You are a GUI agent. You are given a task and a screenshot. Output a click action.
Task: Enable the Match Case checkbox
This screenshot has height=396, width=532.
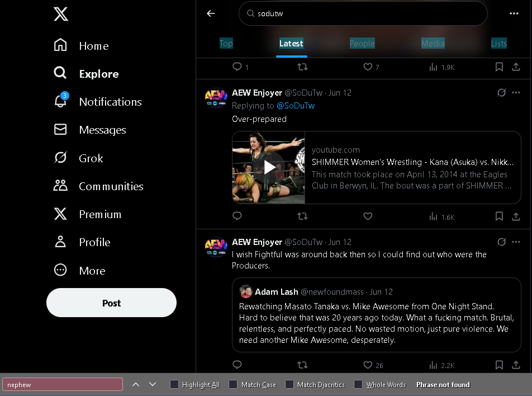point(233,384)
